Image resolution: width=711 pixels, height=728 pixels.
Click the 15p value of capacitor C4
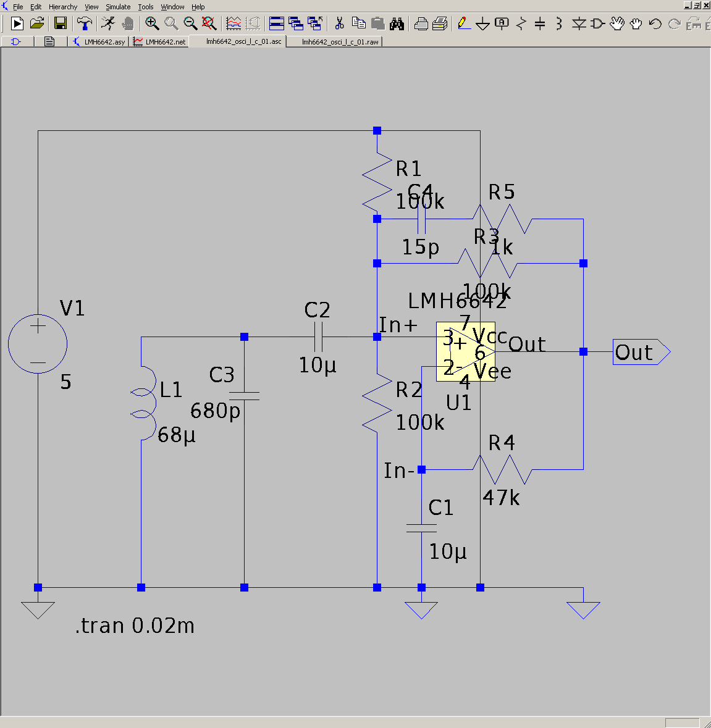coord(420,247)
